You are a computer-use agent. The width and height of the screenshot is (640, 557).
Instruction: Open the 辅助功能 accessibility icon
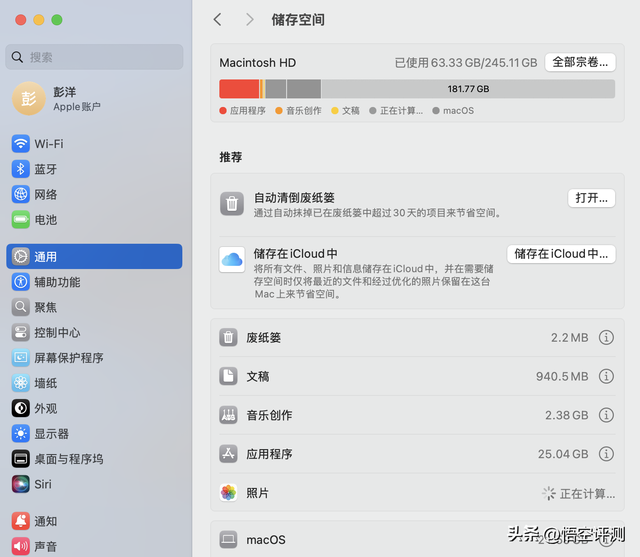20,282
